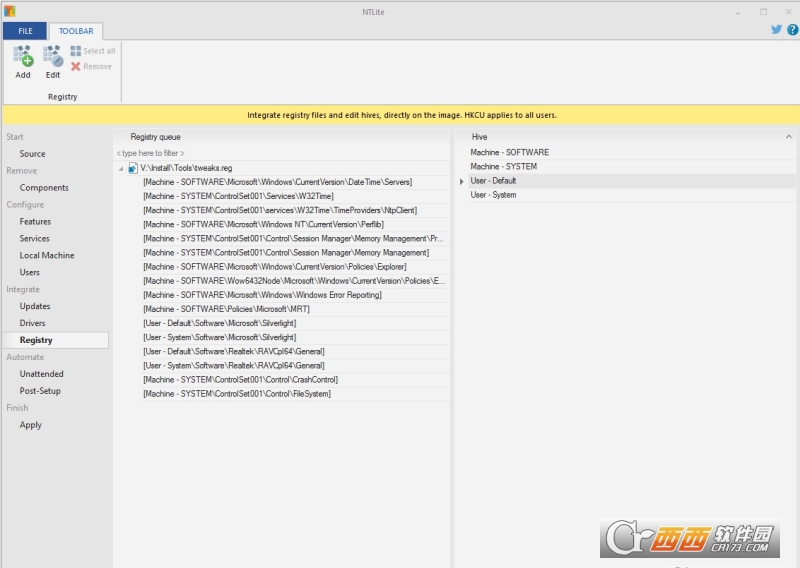The height and width of the screenshot is (568, 800).
Task: Click the red Remove X icon
Action: 76,66
